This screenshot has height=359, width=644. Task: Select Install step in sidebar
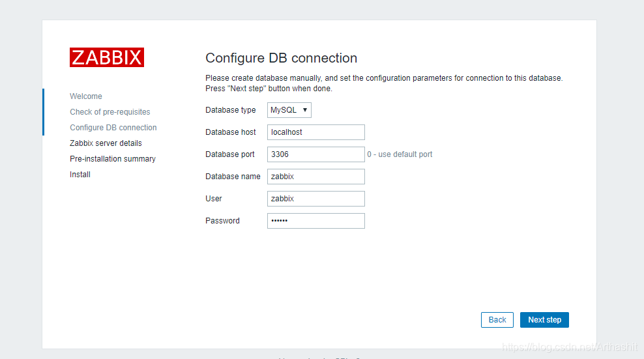pos(80,174)
